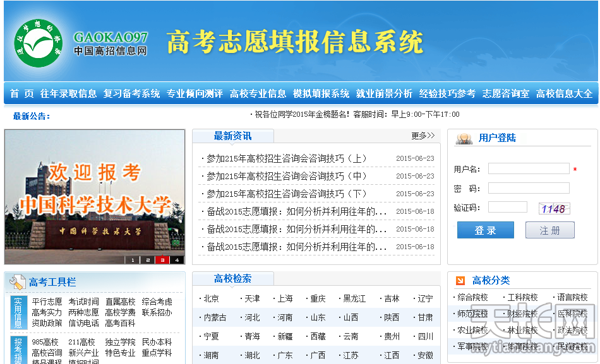Select the 高校检索 tab
The image size is (600, 364).
click(x=232, y=279)
